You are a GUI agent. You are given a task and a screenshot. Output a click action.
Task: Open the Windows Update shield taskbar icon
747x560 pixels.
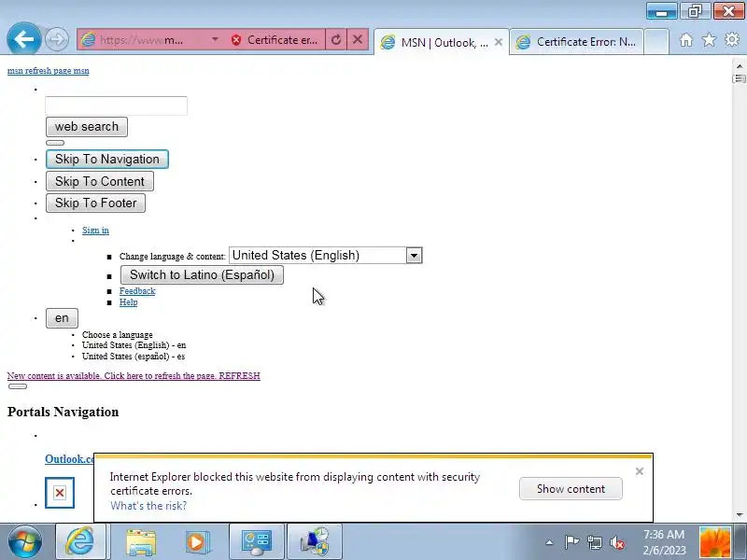(x=315, y=541)
